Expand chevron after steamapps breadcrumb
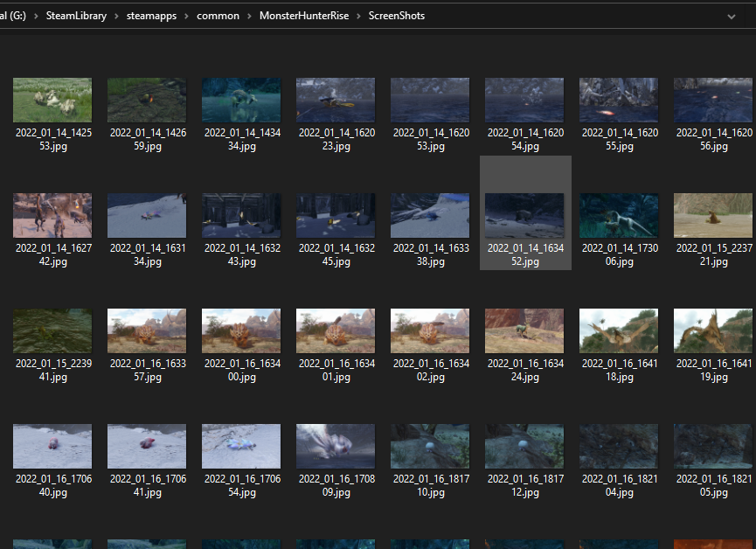756x549 pixels. pyautogui.click(x=186, y=17)
